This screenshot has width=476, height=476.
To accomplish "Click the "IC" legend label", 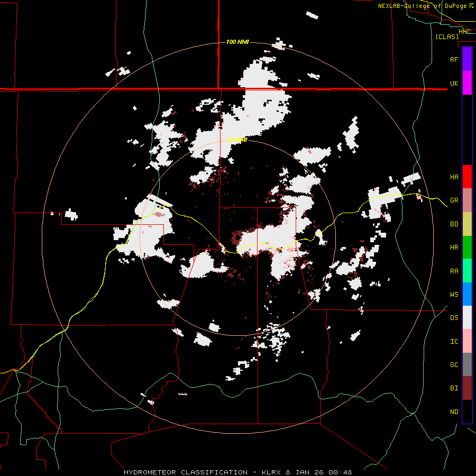I will click(454, 342).
